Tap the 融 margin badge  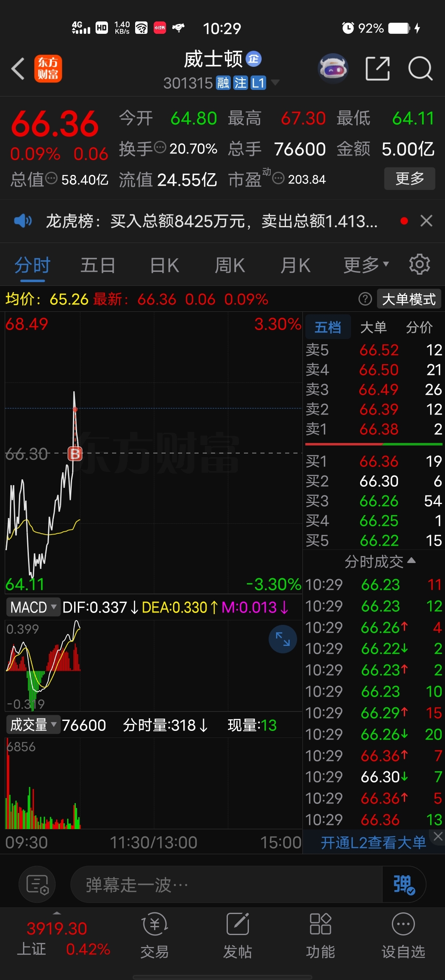coord(223,83)
